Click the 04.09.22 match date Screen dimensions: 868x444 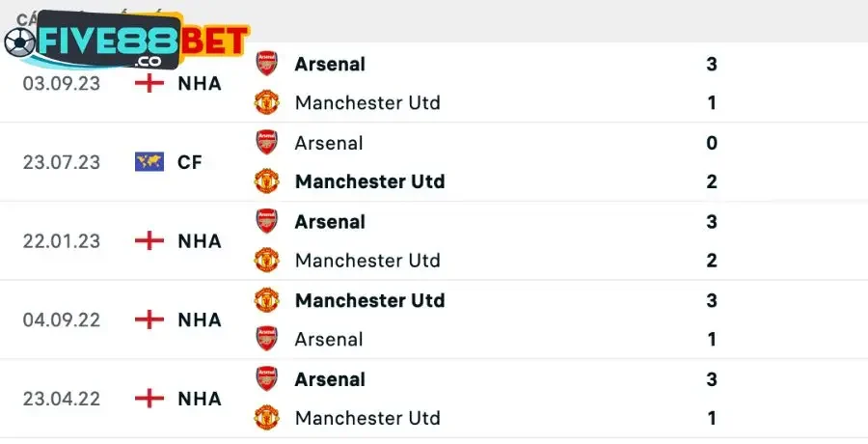[x=62, y=319]
